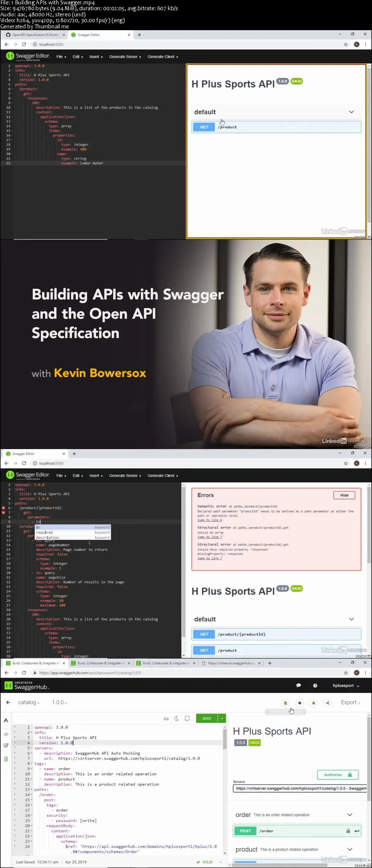Click the SwaggerHub documentation page icon beside settings
The image size is (372, 868).
(285, 703)
